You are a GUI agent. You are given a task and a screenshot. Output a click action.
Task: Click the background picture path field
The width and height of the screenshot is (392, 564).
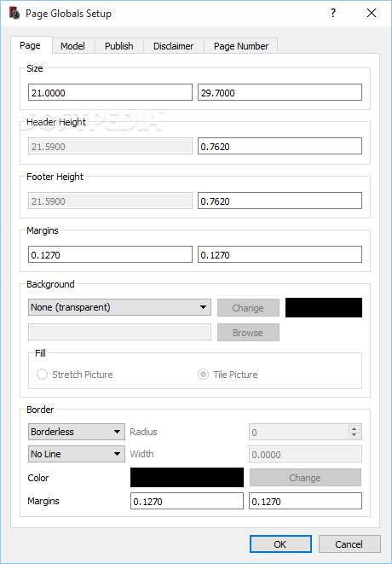[x=119, y=332]
